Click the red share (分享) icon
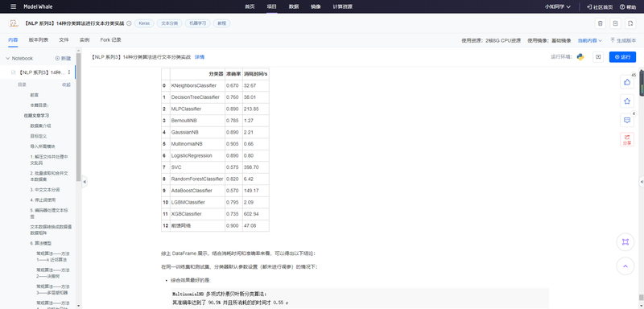The image size is (644, 309). pos(627,139)
